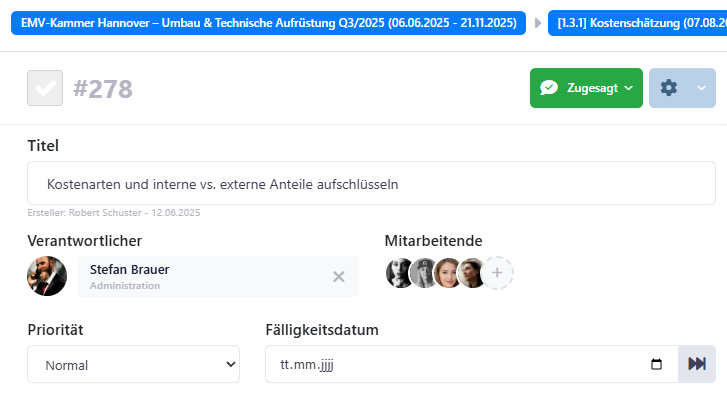Click the Stefan Brauer Verantwortlicher field
This screenshot has height=393, width=727.
click(218, 277)
